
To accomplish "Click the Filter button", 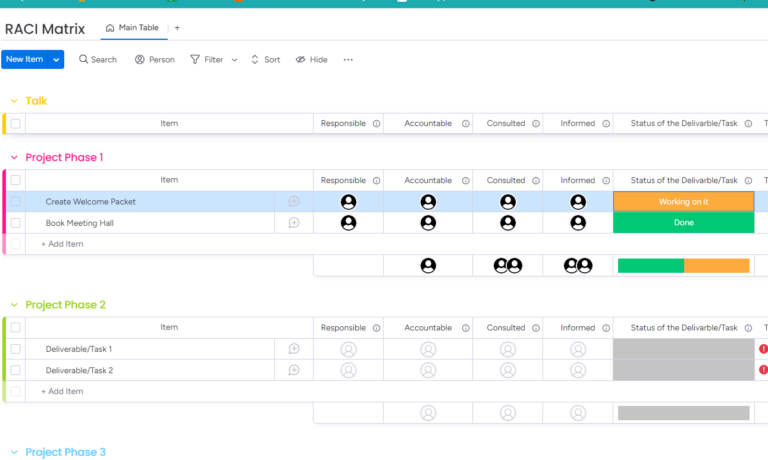I will pyautogui.click(x=208, y=60).
